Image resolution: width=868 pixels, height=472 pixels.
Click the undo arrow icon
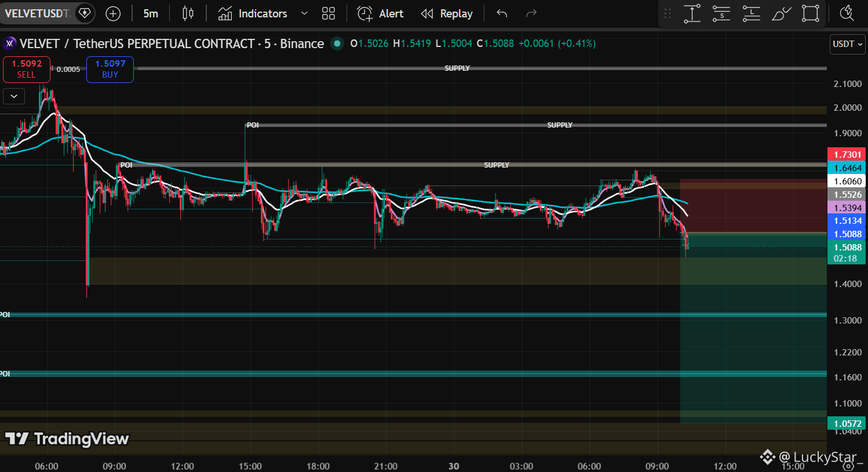502,13
